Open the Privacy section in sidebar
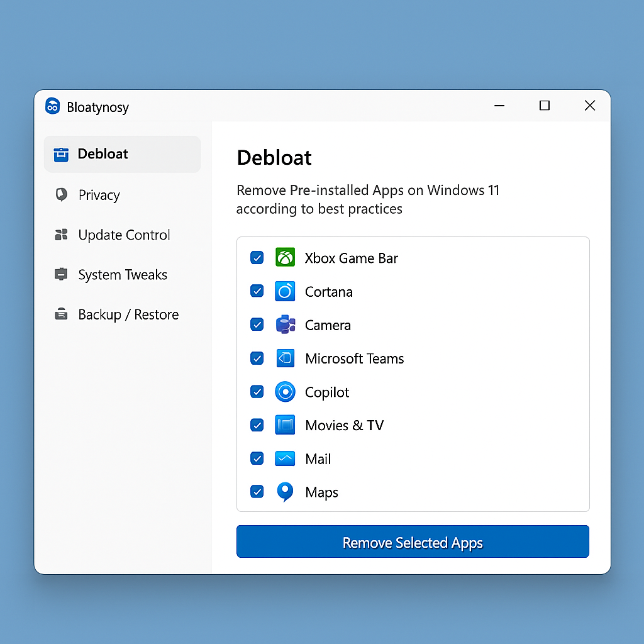Viewport: 644px width, 644px height. tap(99, 195)
